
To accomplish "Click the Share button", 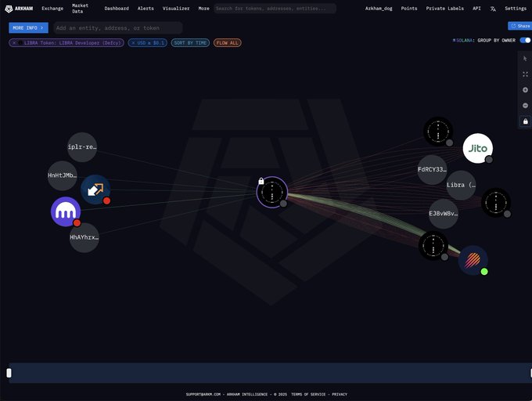I will (x=519, y=26).
